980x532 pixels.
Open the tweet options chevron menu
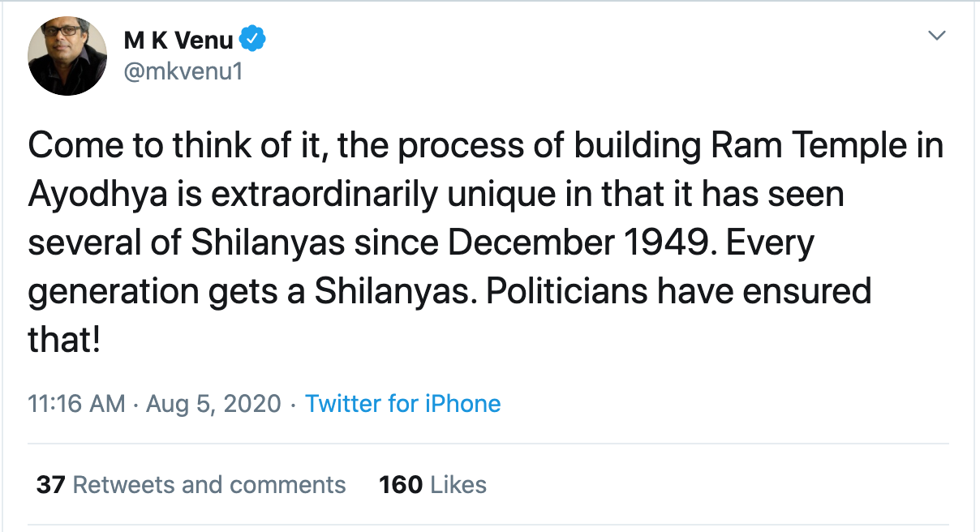click(x=937, y=36)
